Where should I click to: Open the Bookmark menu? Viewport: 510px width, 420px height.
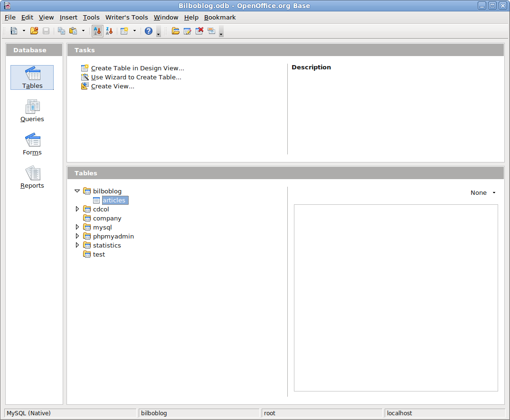click(220, 17)
